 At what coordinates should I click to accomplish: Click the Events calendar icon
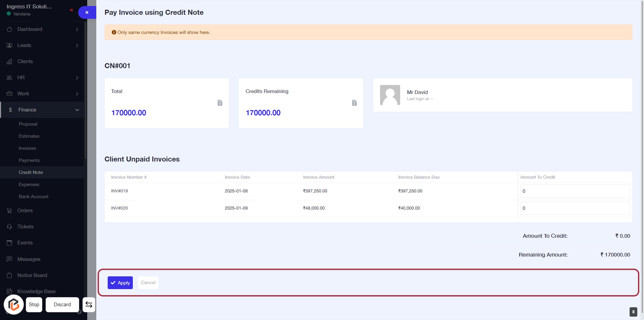9,243
